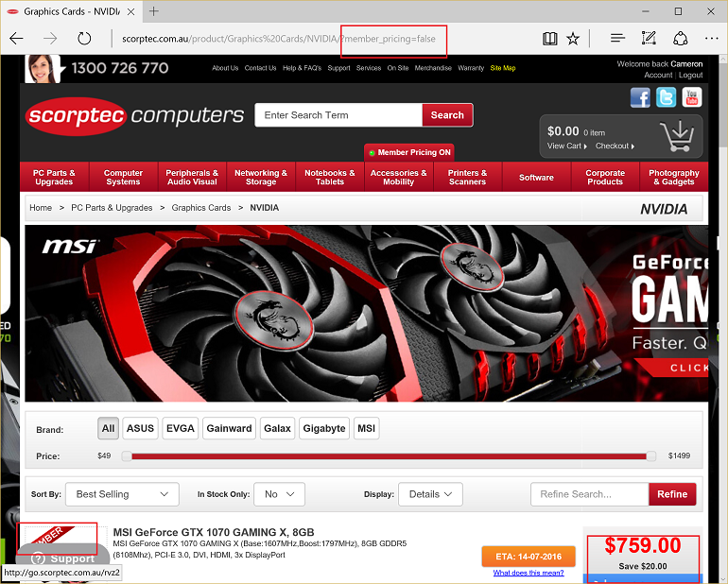The image size is (728, 584).
Task: Open Warranty link
Action: click(x=471, y=68)
